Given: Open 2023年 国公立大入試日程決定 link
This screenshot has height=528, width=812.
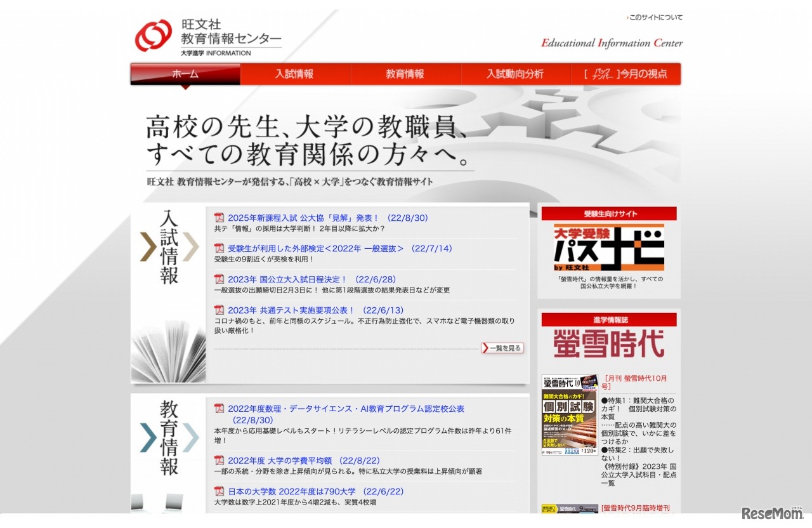Looking at the screenshot, I should pyautogui.click(x=311, y=279).
